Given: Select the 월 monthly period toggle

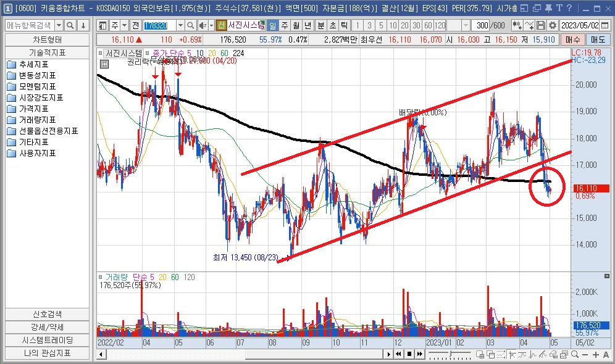Looking at the screenshot, I should tap(296, 26).
